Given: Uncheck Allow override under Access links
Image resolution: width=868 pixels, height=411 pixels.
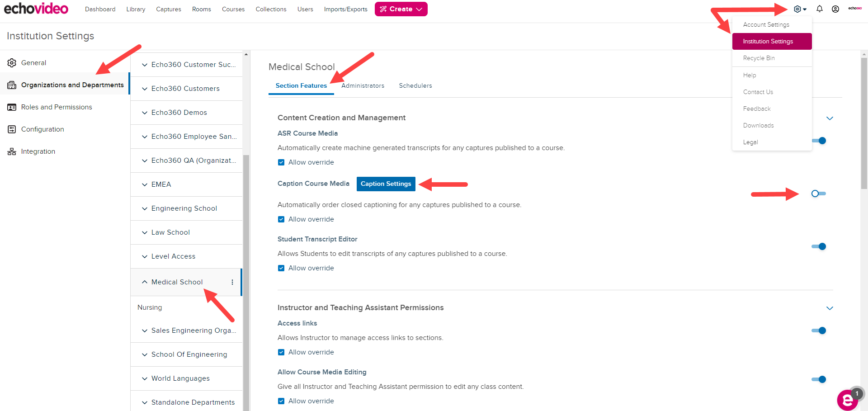Looking at the screenshot, I should pos(281,352).
